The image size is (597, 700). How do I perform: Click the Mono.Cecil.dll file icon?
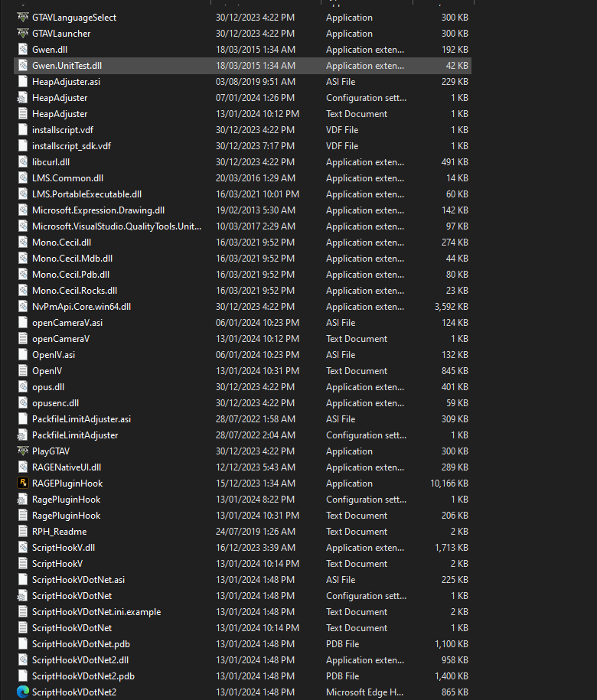click(x=23, y=243)
